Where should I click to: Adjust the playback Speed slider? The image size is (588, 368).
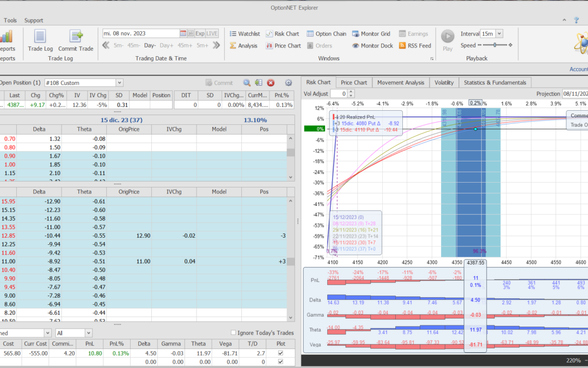(495, 46)
